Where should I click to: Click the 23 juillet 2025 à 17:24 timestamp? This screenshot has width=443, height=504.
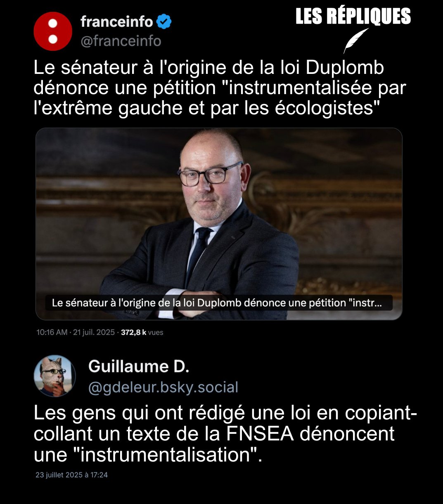click(x=72, y=475)
